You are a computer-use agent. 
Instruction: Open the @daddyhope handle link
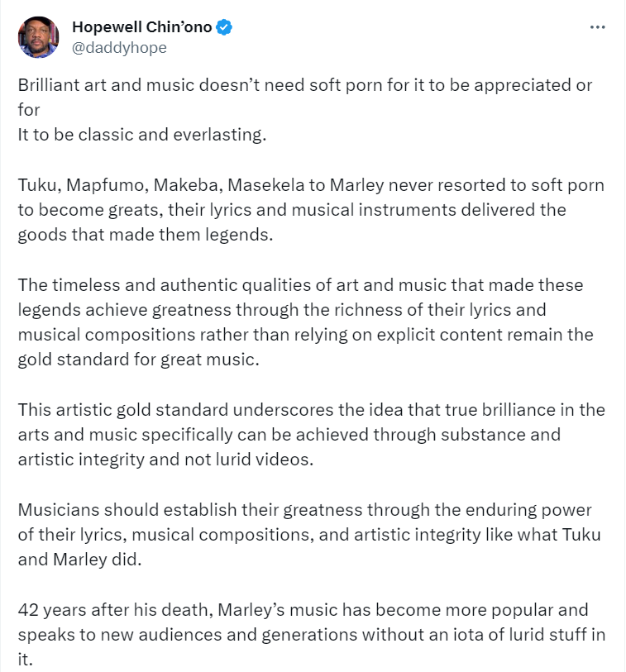point(119,48)
